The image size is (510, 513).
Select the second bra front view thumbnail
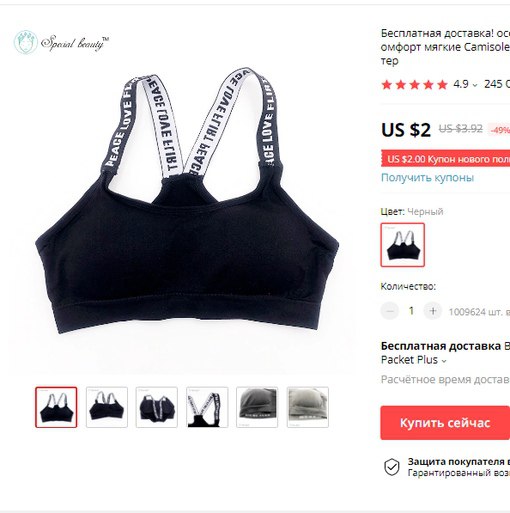[x=107, y=407]
